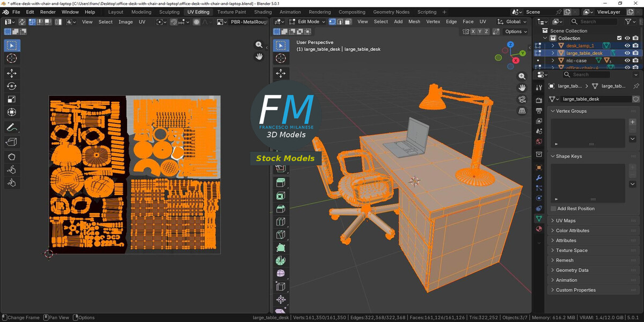This screenshot has width=644, height=322.
Task: Enable the Add Rest Position checkbox
Action: pos(553,209)
